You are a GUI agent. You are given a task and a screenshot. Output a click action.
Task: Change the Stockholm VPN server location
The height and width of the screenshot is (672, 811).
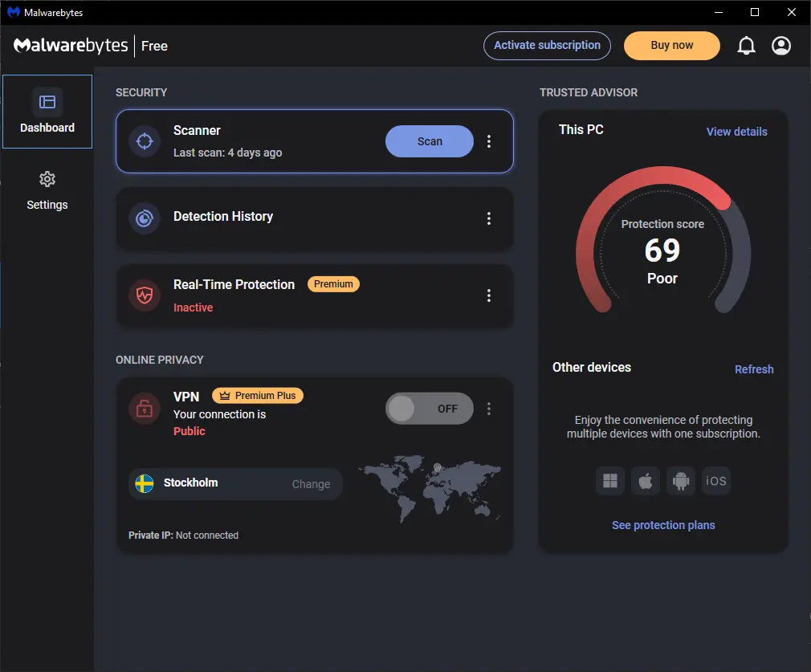[311, 484]
